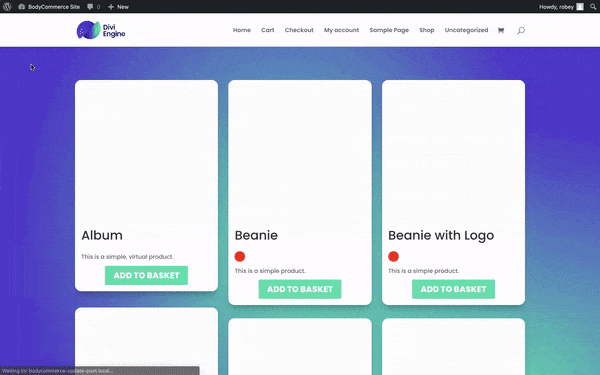Click the Album product image area
Viewport: 600px width, 375px height.
point(147,153)
